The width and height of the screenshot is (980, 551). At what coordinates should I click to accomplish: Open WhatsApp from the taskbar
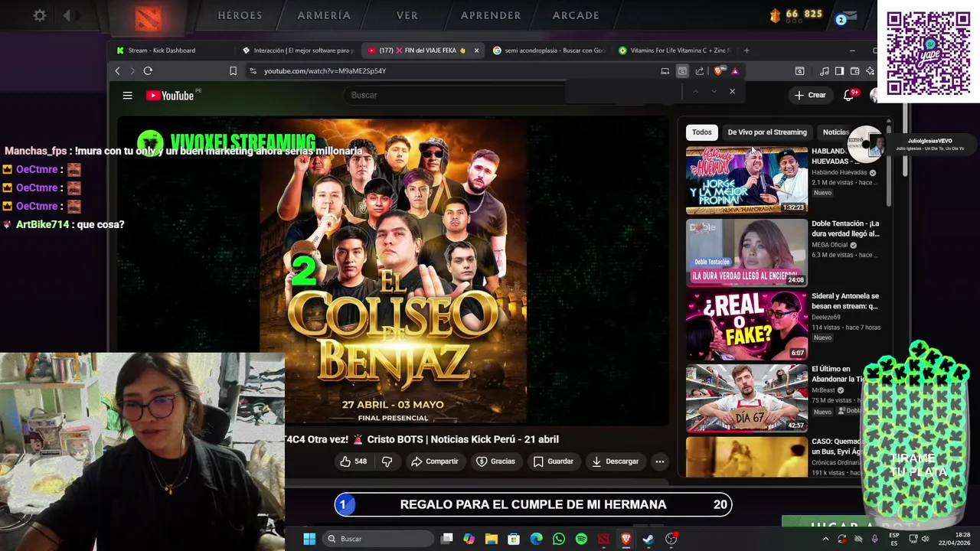(x=559, y=539)
